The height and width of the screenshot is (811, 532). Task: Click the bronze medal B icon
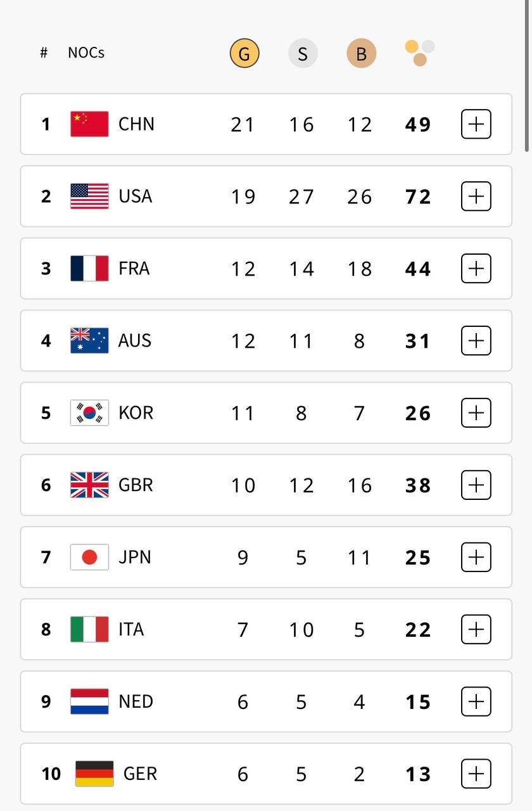point(361,54)
